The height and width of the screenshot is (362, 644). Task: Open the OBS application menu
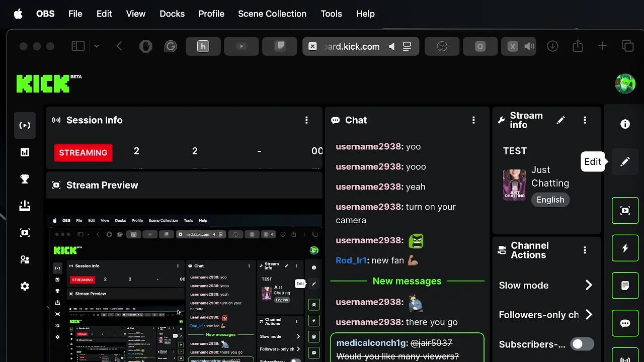45,14
